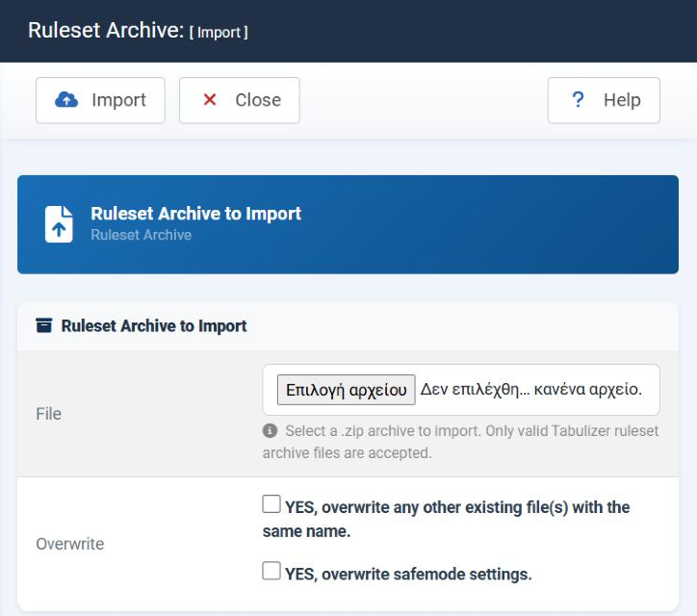
Task: Click the info icon next to zip archive hint
Action: [270, 430]
